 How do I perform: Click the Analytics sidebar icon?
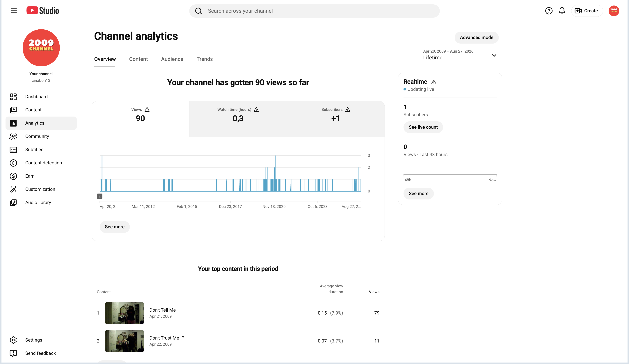pyautogui.click(x=13, y=123)
